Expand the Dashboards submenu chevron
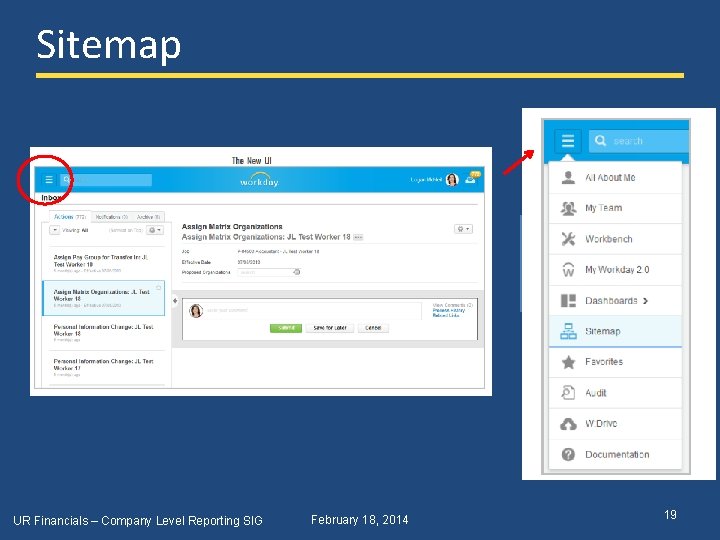 (645, 301)
